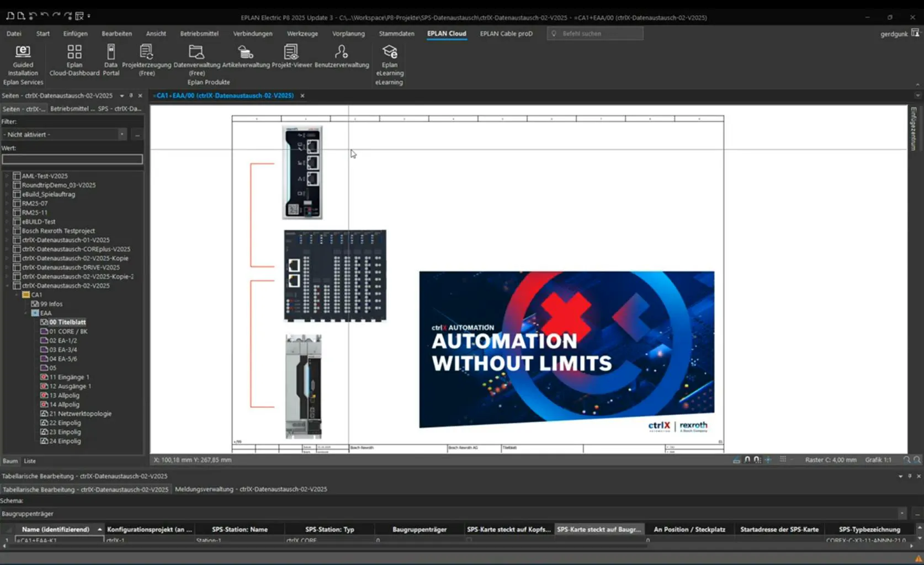Toggle design mode magnet with dots

757,460
